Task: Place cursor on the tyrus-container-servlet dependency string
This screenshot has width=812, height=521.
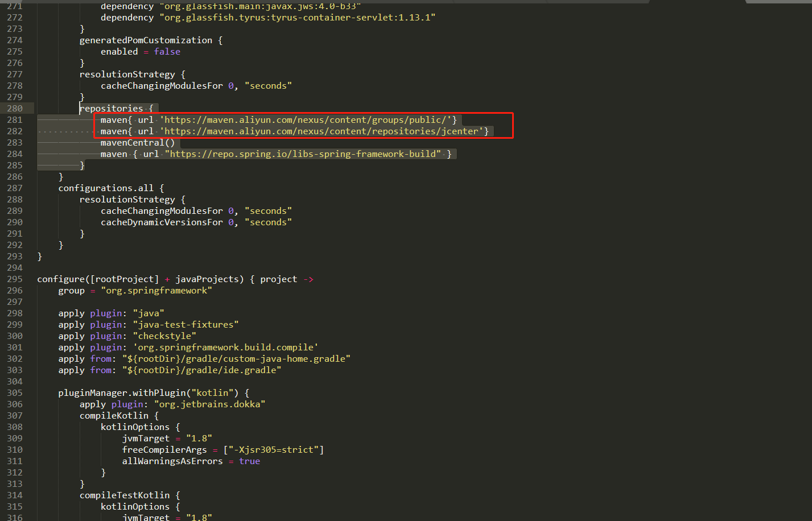Action: click(297, 18)
